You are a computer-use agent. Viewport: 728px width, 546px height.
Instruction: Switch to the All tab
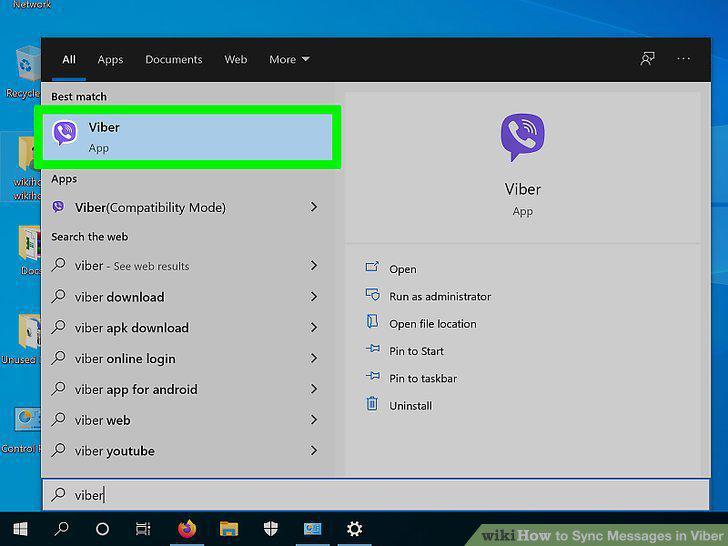point(69,59)
